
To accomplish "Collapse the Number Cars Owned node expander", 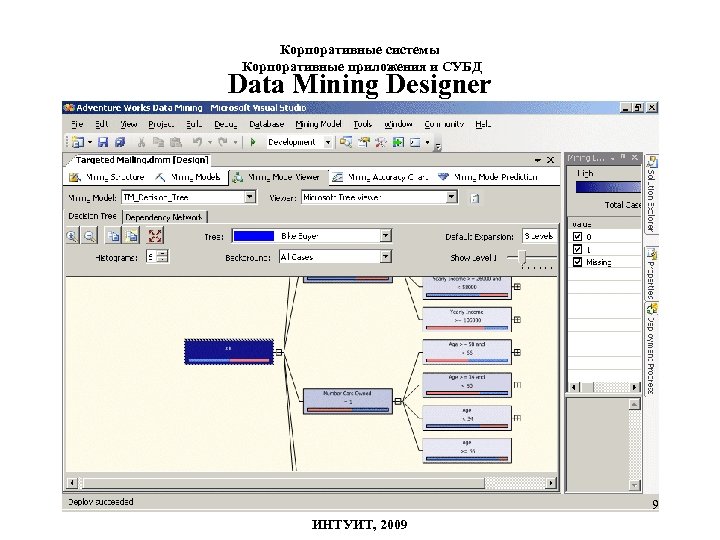I will pos(398,401).
